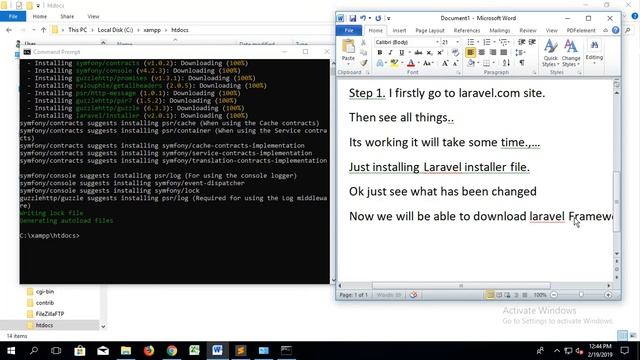Toggle Superscript formatting
640x360 pixels.
[440, 53]
